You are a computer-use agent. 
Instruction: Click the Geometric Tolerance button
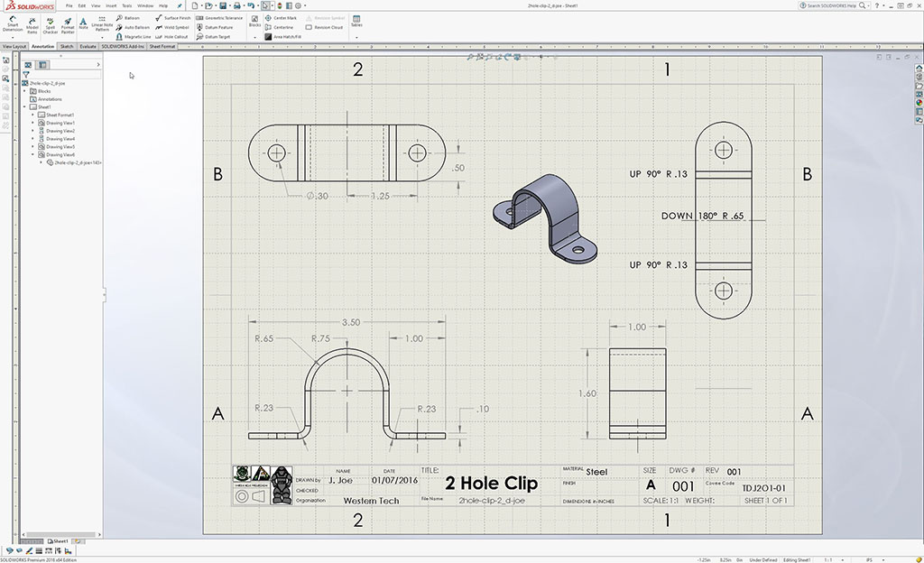pos(220,18)
